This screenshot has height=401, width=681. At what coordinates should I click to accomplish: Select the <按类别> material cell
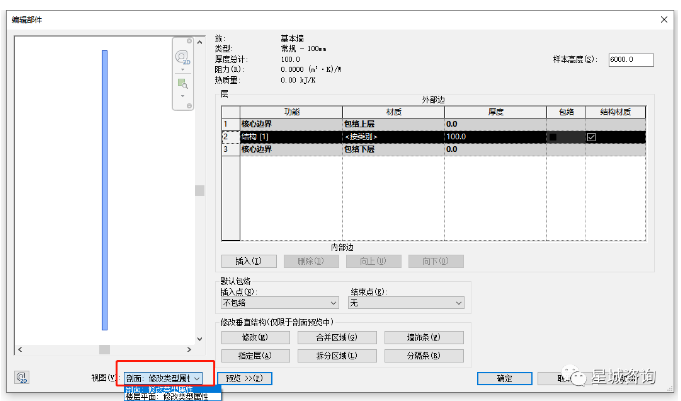point(393,137)
